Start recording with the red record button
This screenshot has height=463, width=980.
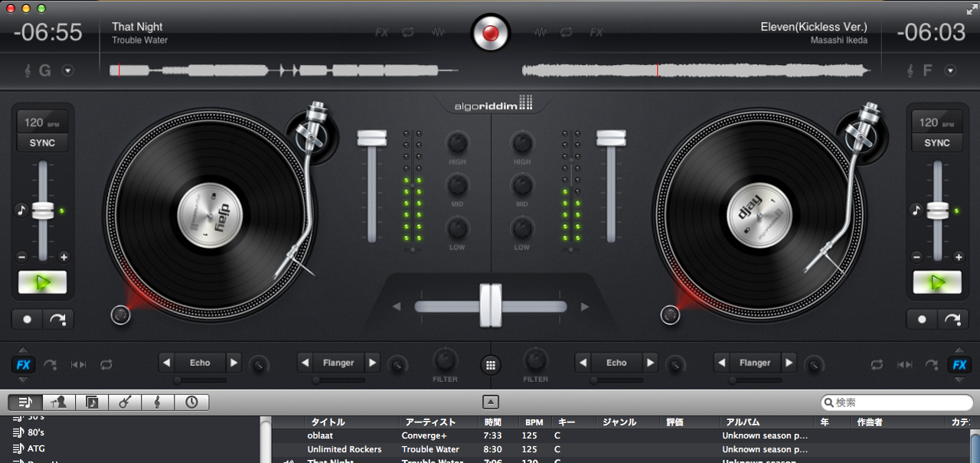tap(490, 33)
